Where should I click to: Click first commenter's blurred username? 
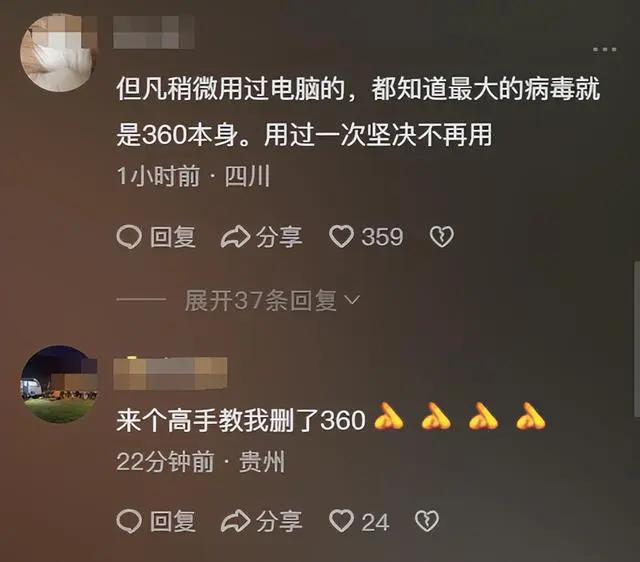click(153, 32)
